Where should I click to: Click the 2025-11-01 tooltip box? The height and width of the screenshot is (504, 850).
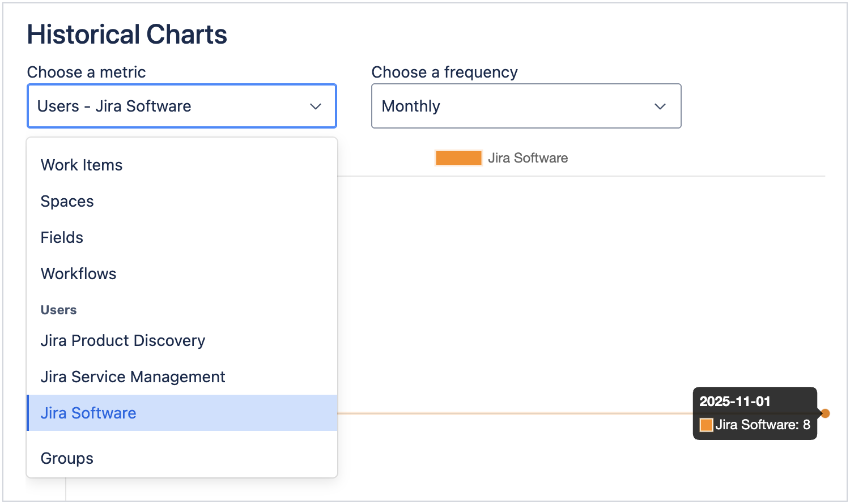coord(754,413)
